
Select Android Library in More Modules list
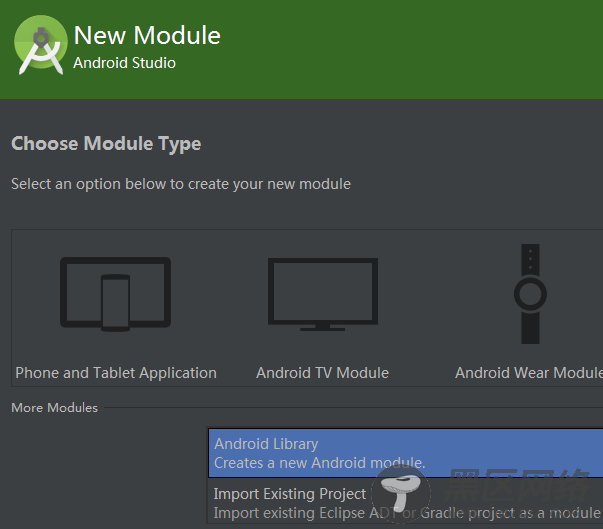[x=406, y=453]
